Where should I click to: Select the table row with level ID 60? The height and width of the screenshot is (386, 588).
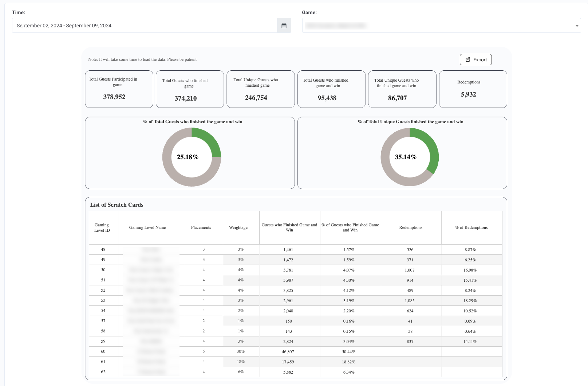296,352
